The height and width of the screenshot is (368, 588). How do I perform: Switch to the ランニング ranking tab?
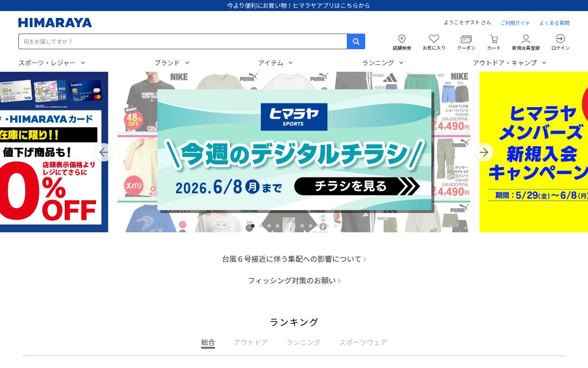304,342
